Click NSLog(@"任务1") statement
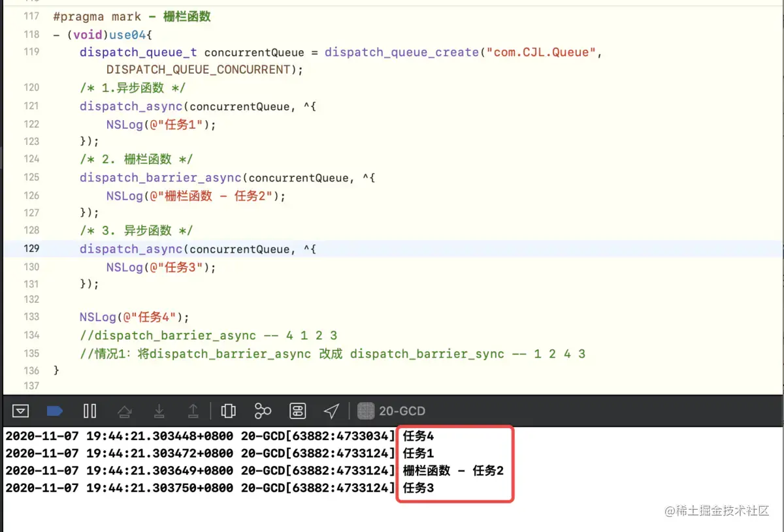 (161, 124)
